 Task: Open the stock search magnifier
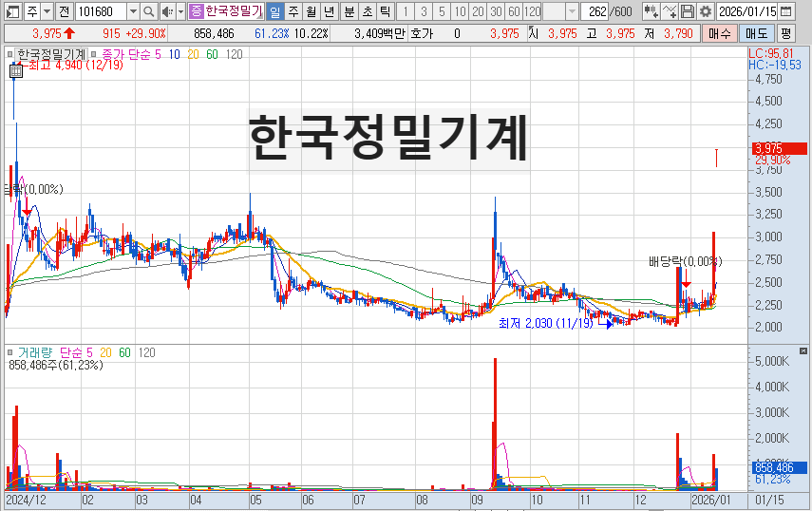148,10
